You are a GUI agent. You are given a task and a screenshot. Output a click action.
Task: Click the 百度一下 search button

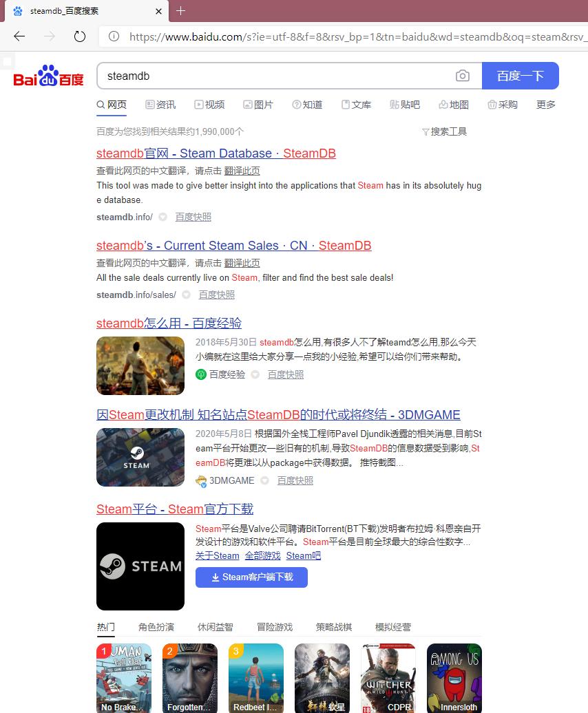(521, 75)
